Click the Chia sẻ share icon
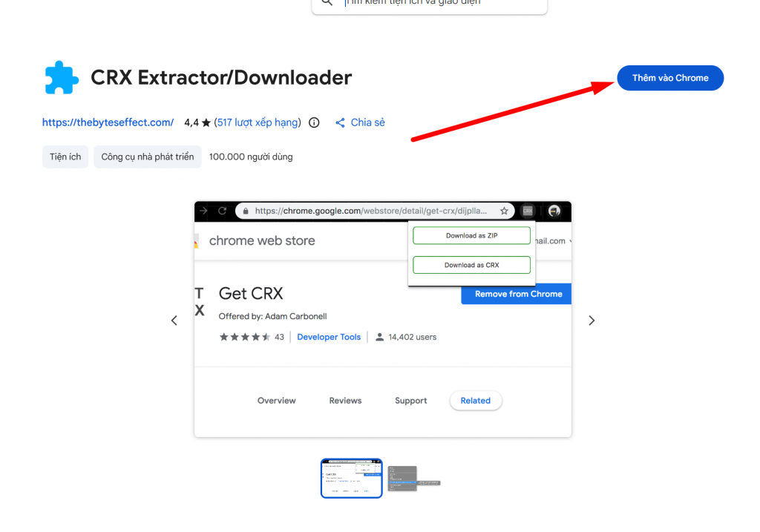 click(340, 123)
